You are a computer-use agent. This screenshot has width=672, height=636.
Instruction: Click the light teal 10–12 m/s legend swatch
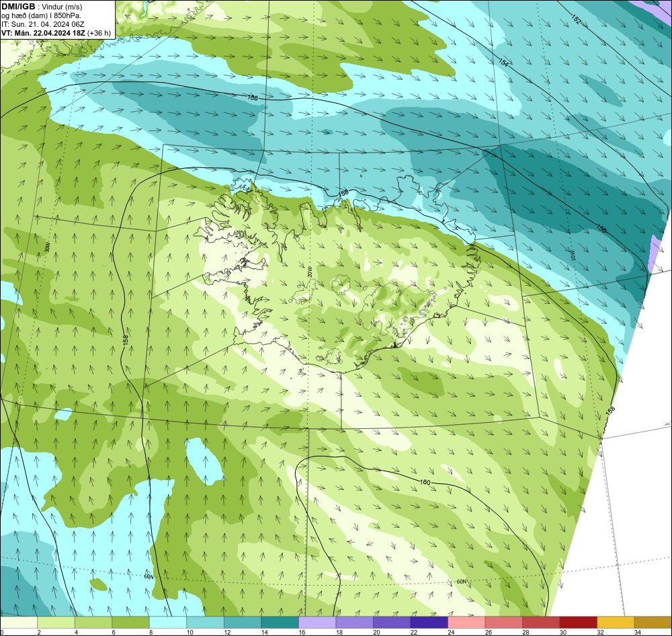205,623
